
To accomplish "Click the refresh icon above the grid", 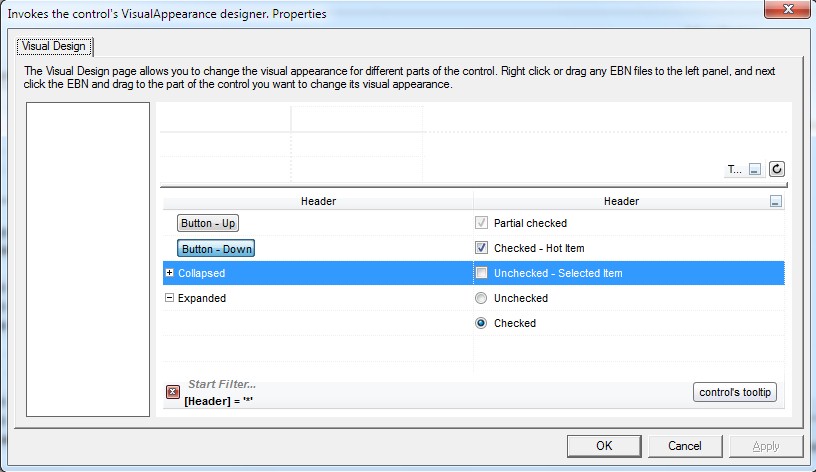I will pos(776,170).
